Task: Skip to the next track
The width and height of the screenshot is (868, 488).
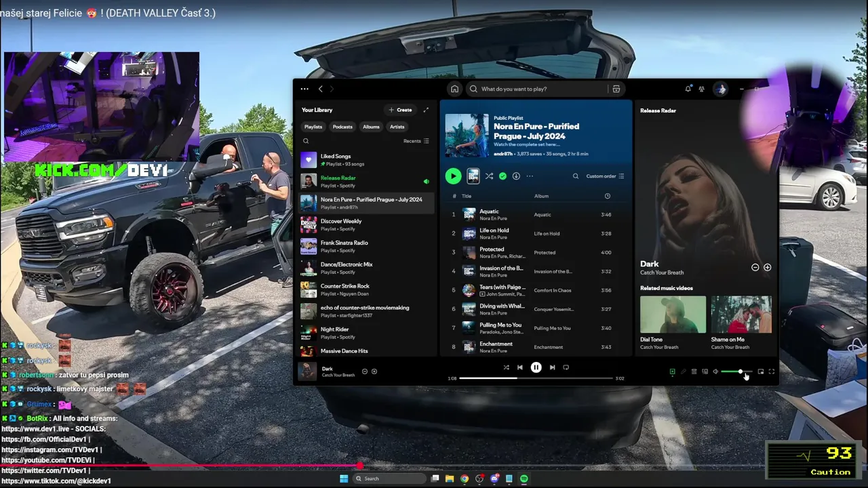Action: [x=552, y=367]
